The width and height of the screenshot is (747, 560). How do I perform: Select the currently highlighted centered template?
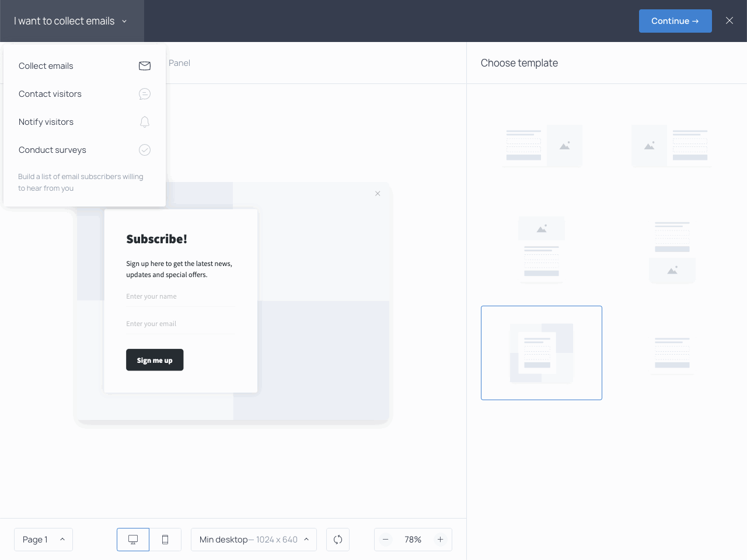[541, 352]
